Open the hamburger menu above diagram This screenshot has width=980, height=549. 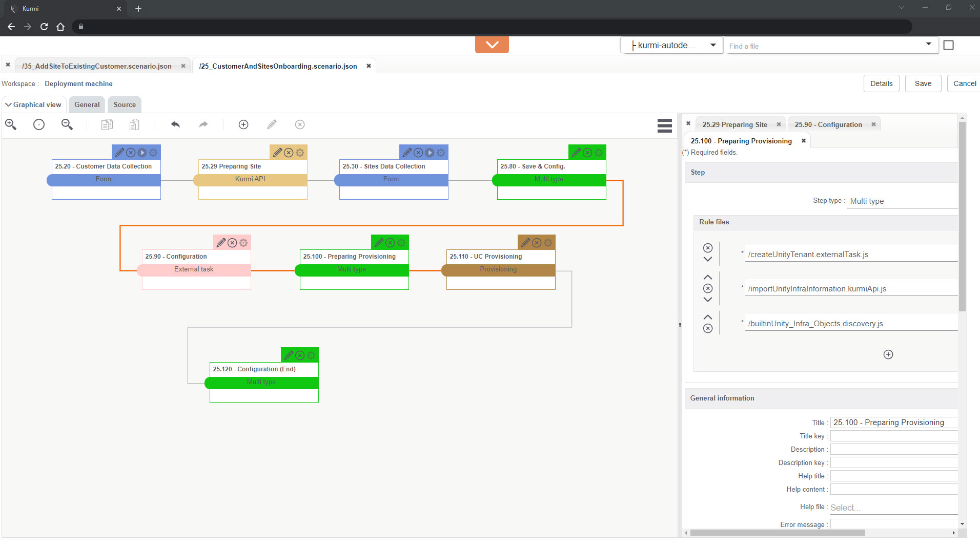(x=664, y=125)
